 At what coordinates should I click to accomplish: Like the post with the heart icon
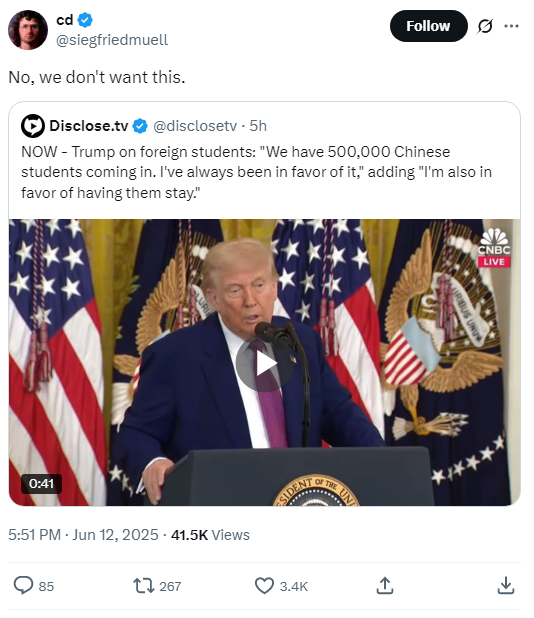point(264,585)
